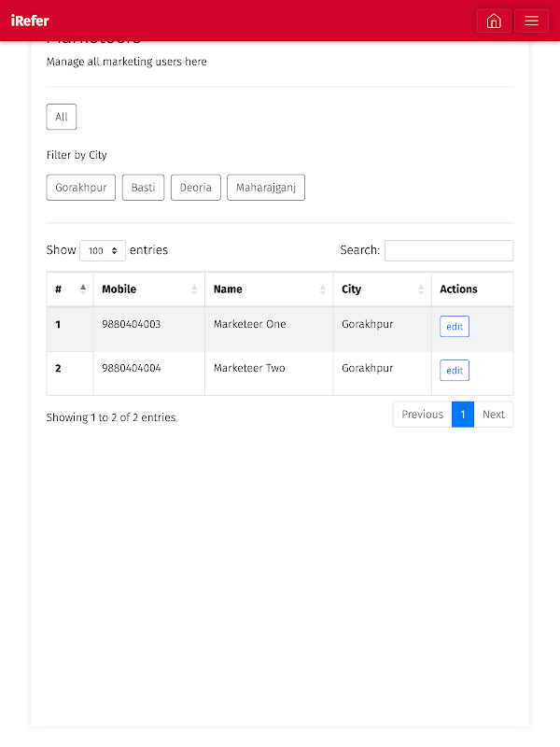Click the home icon in header
Viewport: 560px width, 747px height.
tap(494, 21)
